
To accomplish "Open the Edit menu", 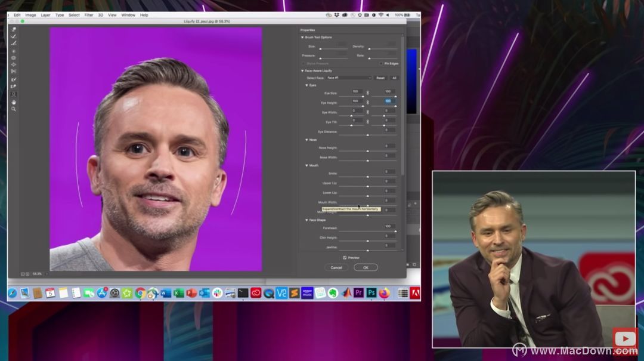I will (17, 15).
